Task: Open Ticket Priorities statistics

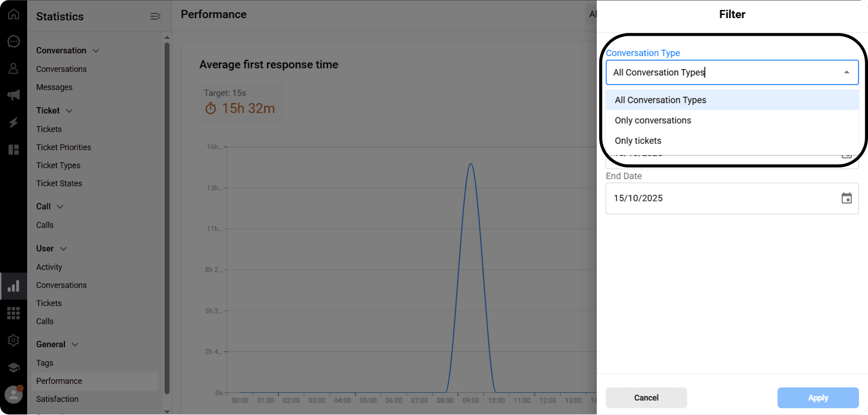Action: 64,148
